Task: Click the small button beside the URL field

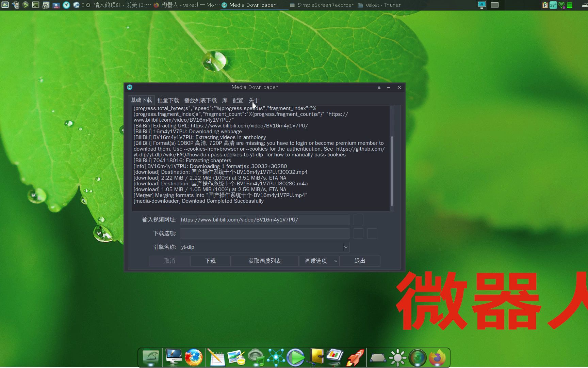Action: [x=358, y=220]
